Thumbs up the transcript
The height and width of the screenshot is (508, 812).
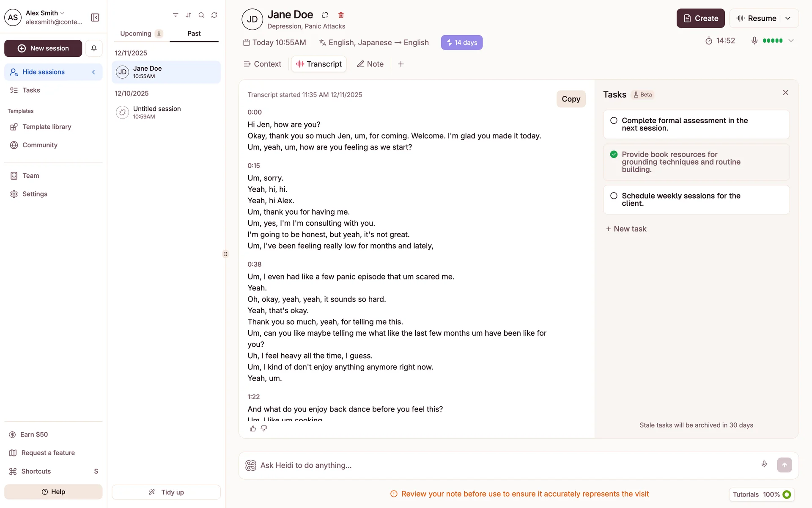(x=253, y=428)
